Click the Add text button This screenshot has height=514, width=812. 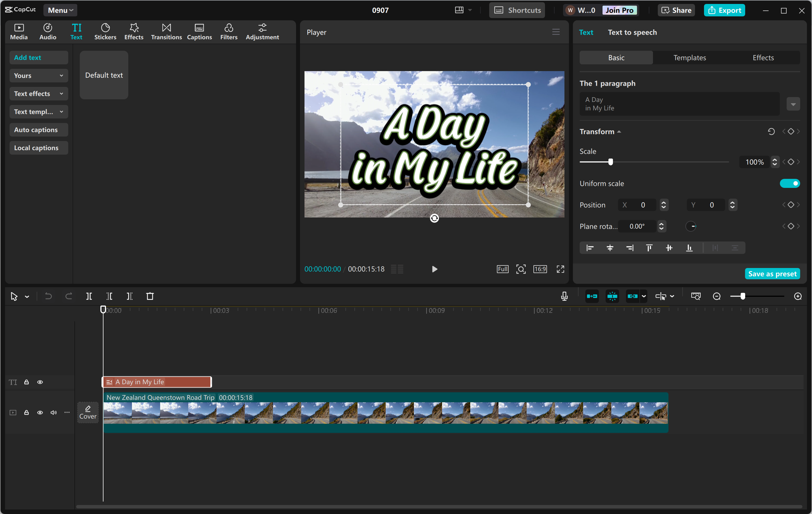click(x=38, y=57)
